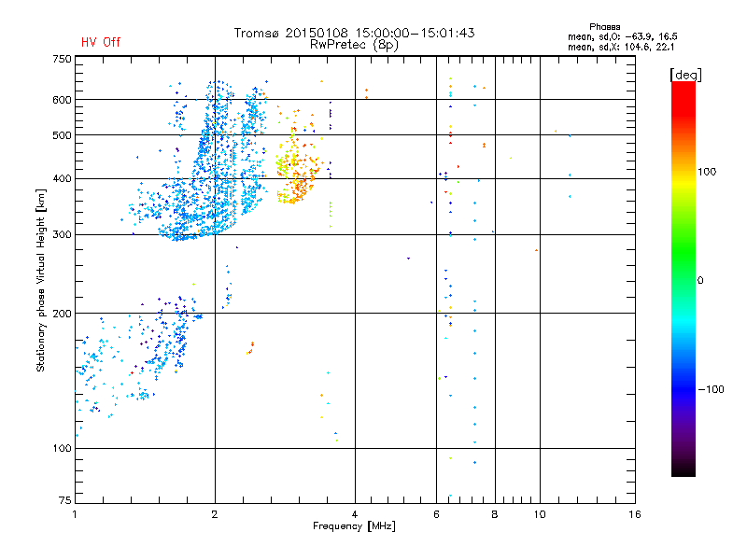Click the 300 km y-axis label
The image size is (747, 560).
pyautogui.click(x=62, y=235)
